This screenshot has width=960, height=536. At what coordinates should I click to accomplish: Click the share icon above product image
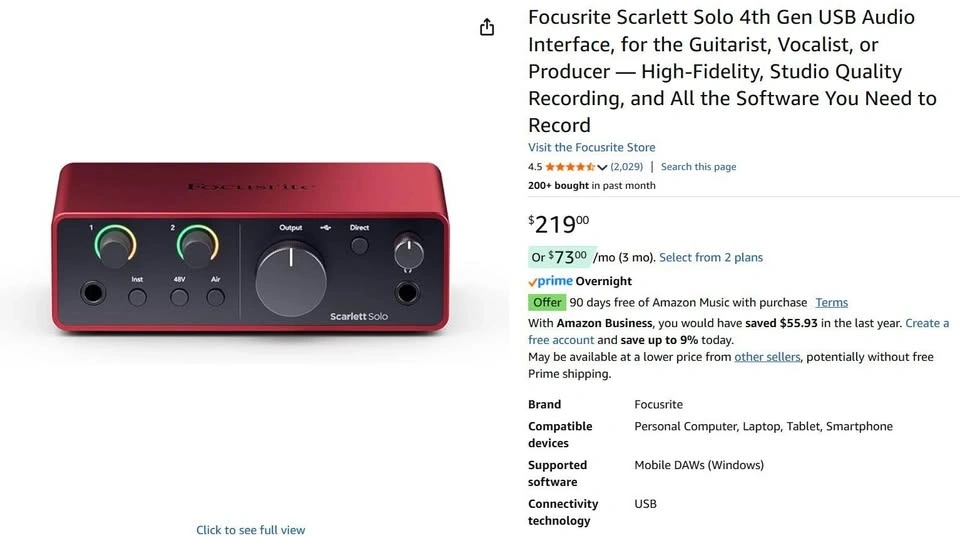click(487, 27)
